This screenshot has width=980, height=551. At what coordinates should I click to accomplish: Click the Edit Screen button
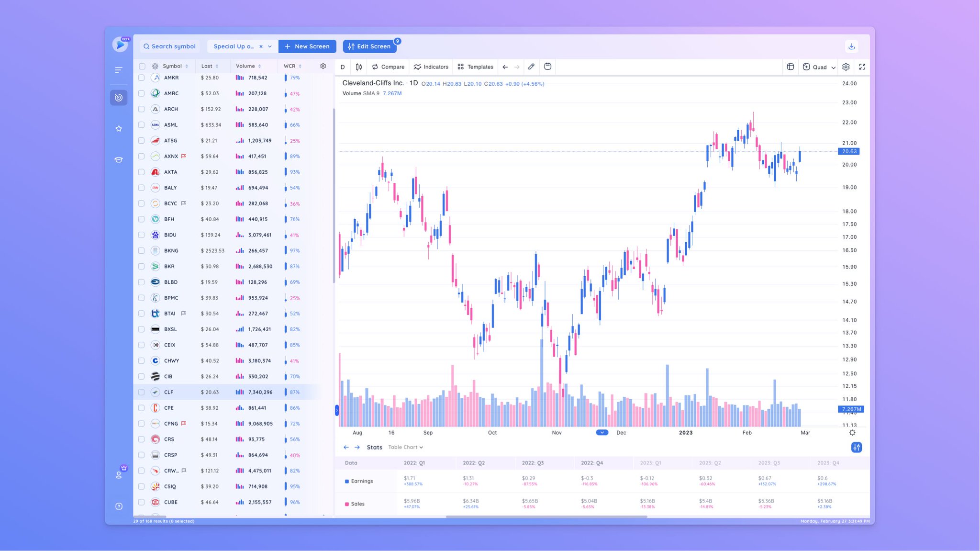369,46
